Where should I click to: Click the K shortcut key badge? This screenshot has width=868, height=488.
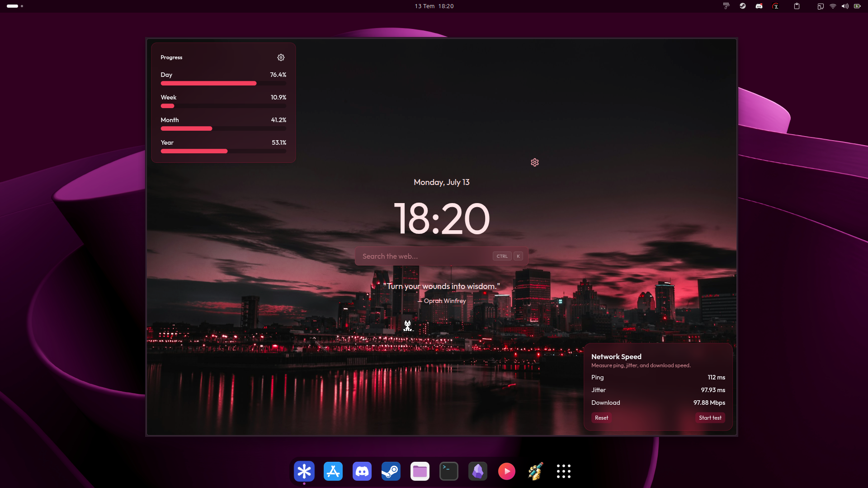click(518, 256)
